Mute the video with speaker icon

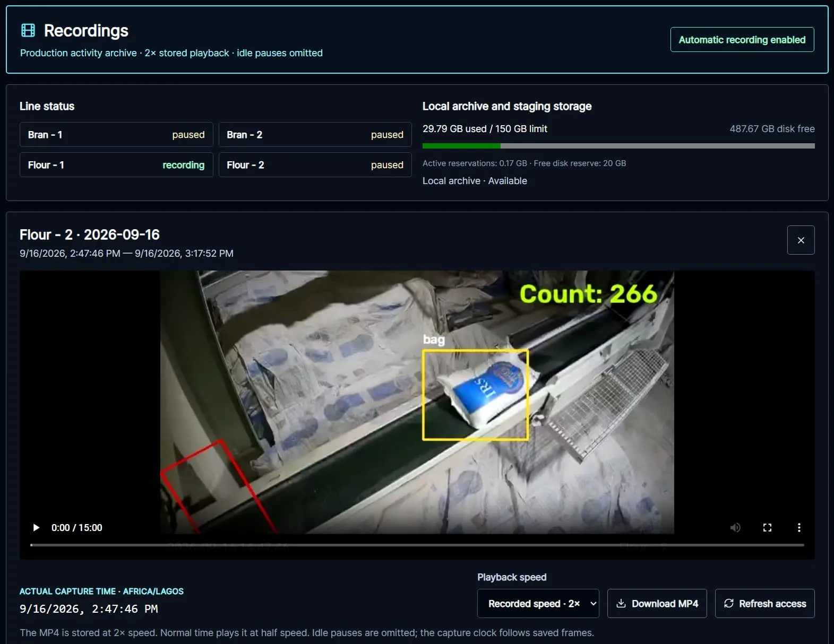[x=735, y=528]
